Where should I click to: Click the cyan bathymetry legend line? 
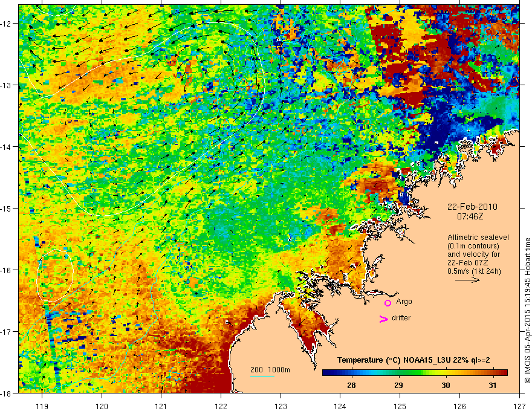pyautogui.click(x=262, y=376)
